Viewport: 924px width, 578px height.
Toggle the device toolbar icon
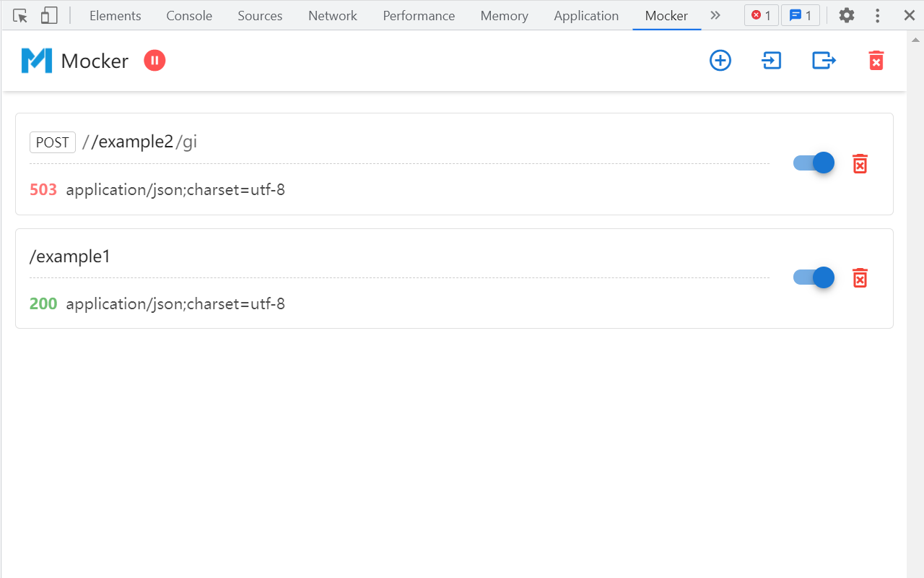point(48,15)
